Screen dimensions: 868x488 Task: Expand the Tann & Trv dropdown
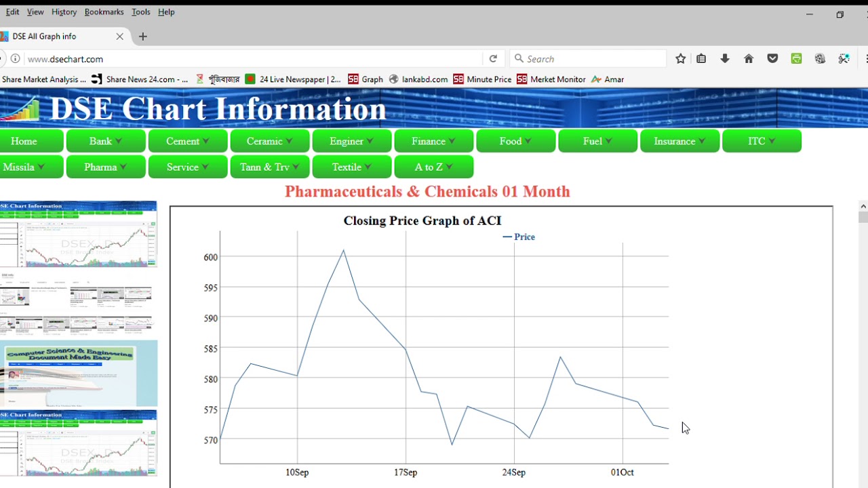(270, 167)
